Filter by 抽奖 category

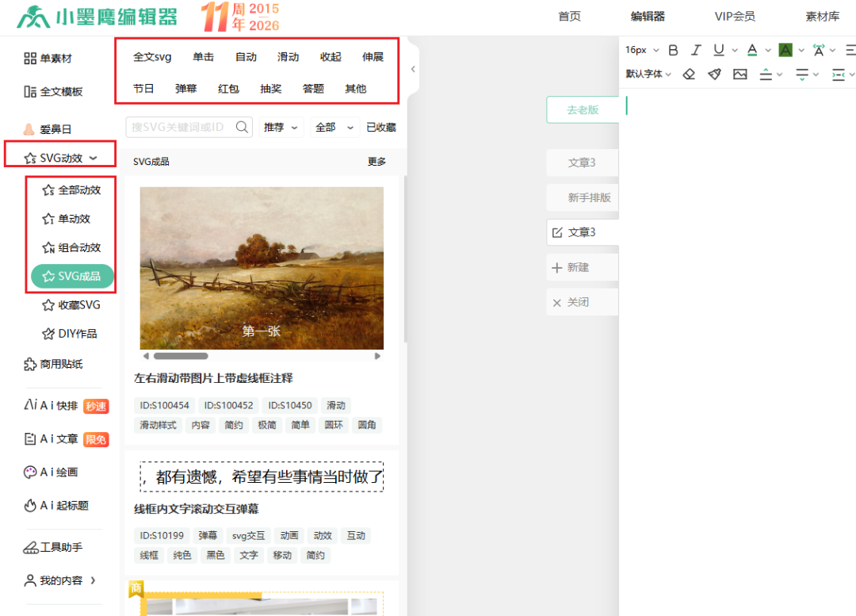tap(271, 89)
